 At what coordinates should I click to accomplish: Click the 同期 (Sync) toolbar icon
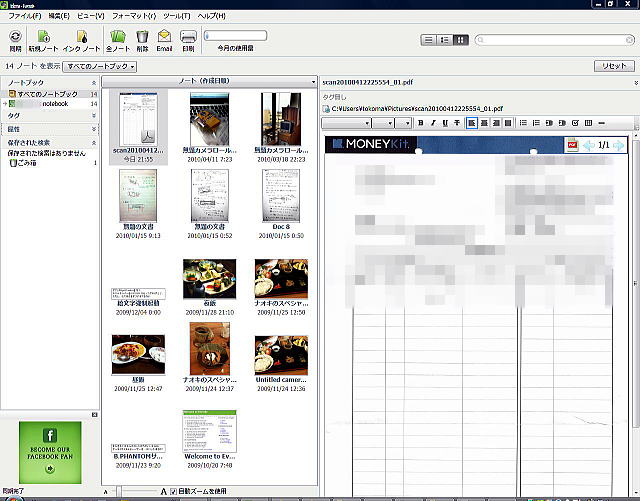coord(15,38)
